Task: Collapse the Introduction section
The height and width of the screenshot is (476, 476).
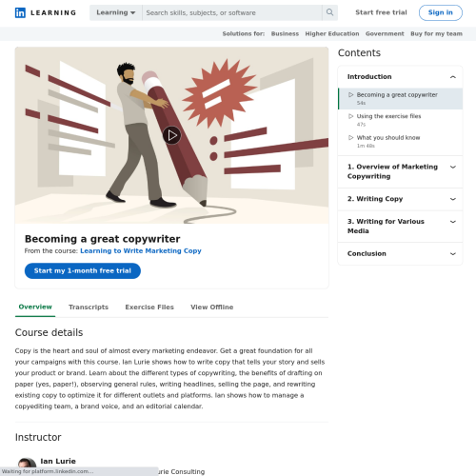Action: (x=453, y=77)
